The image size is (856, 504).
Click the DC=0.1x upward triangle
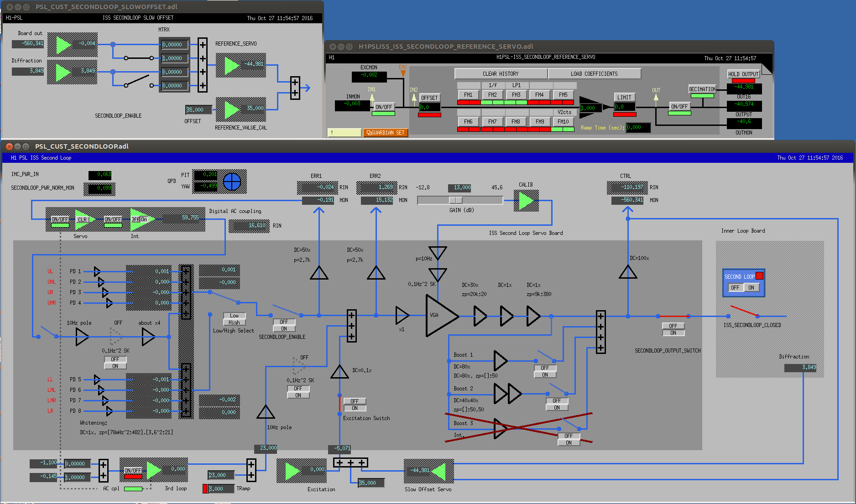click(x=339, y=372)
